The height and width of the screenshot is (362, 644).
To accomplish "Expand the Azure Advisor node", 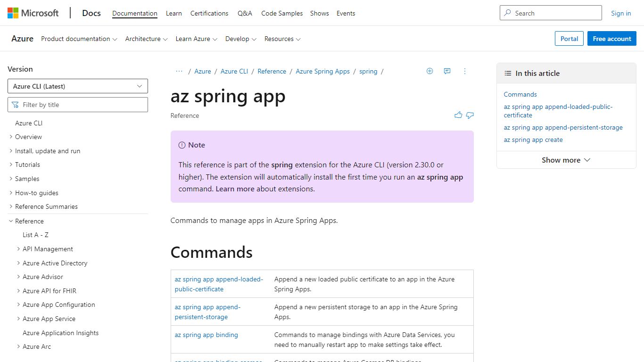I will point(18,277).
